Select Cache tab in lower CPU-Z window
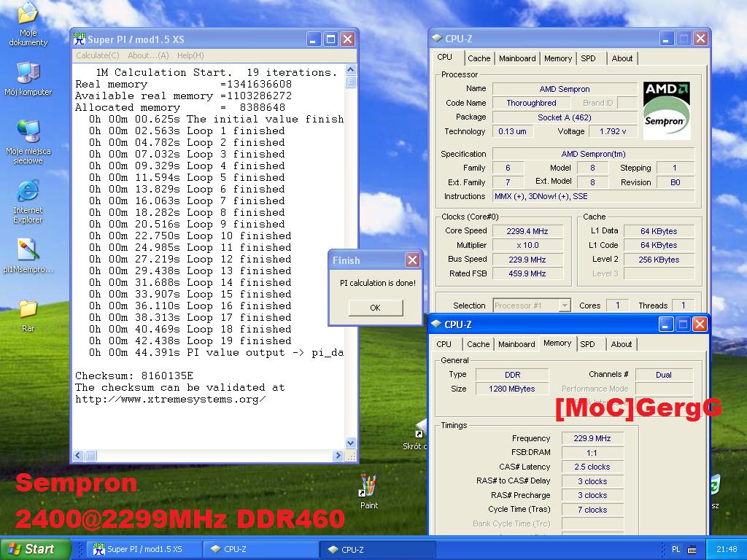 [479, 344]
